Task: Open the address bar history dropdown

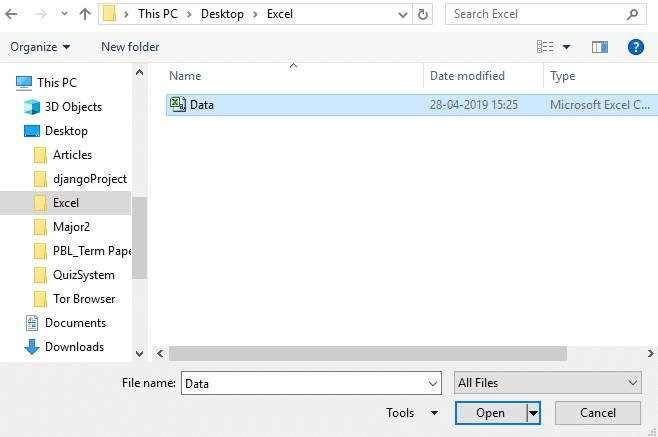Action: tap(402, 15)
